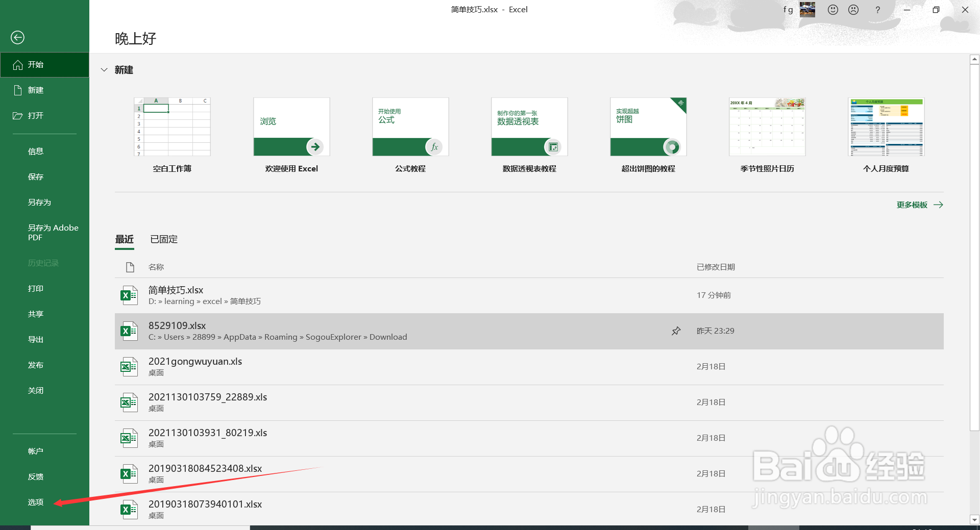The width and height of the screenshot is (980, 530).
Task: Click the file icon of 2021130103931_80219.xls
Action: [129, 438]
